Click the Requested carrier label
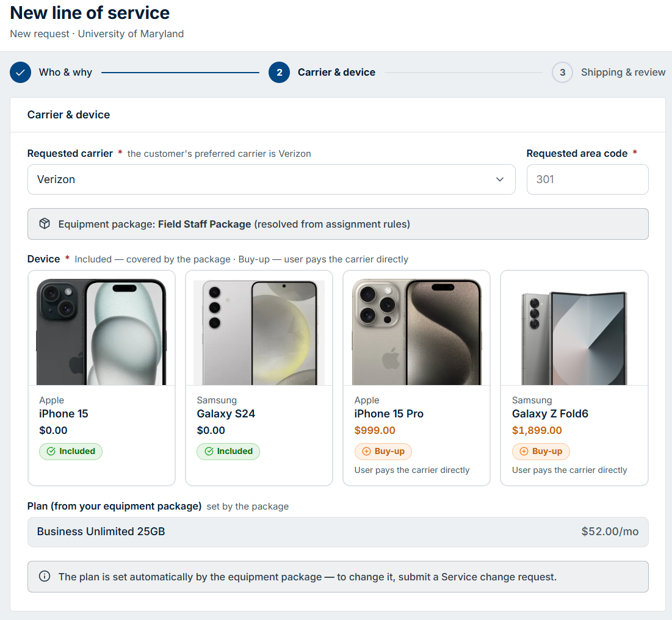This screenshot has width=672, height=620. [70, 153]
